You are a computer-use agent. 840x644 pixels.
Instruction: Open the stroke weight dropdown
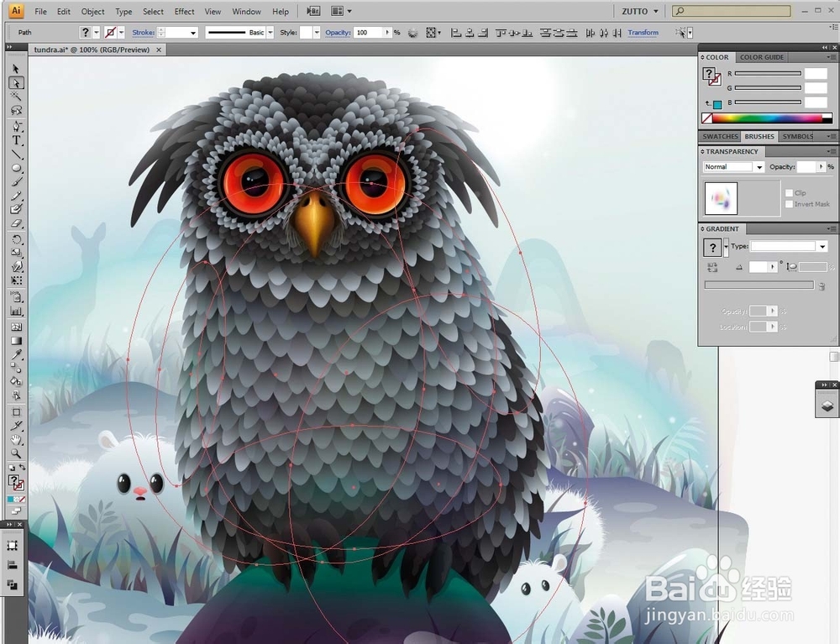193,33
